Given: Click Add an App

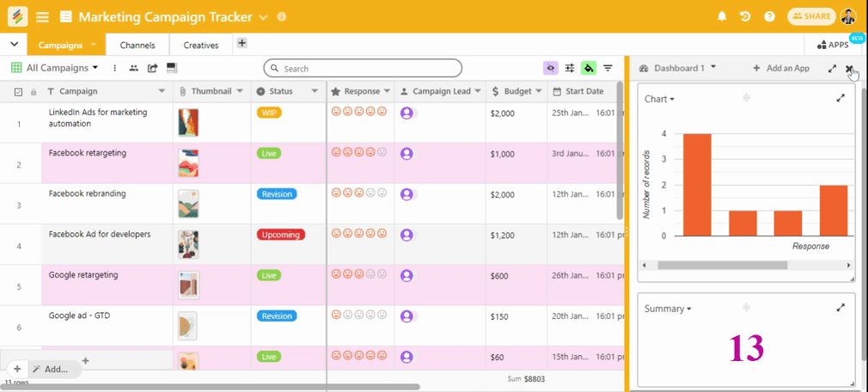Looking at the screenshot, I should tap(781, 69).
